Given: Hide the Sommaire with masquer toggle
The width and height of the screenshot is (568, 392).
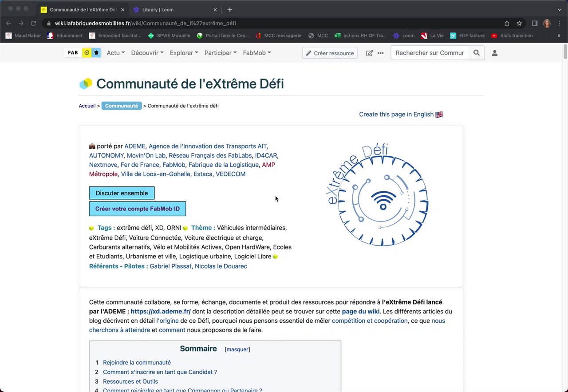Looking at the screenshot, I should 237,349.
